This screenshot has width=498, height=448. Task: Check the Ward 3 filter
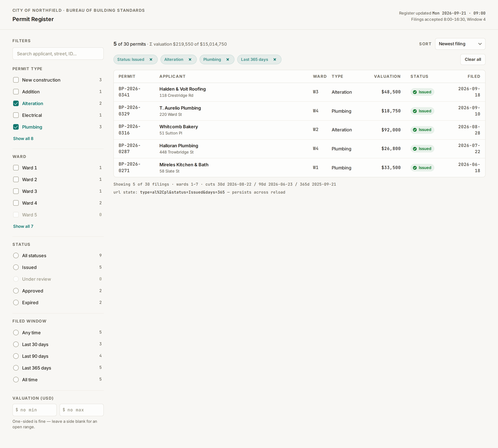pos(16,191)
